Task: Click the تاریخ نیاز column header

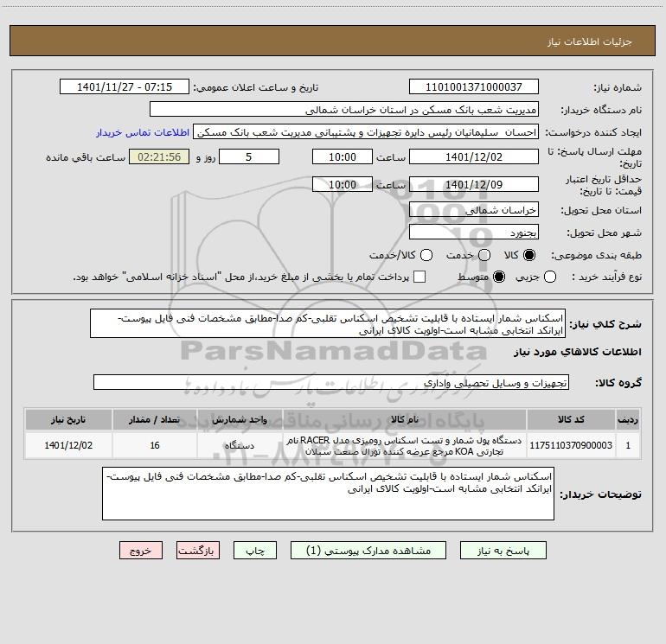Action: point(68,419)
